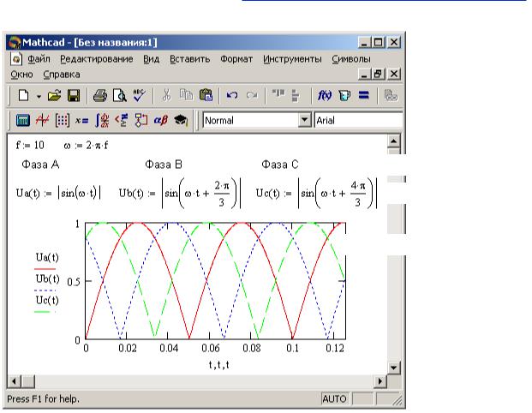
Task: Cut the selection with the scissors icon
Action: (x=166, y=95)
